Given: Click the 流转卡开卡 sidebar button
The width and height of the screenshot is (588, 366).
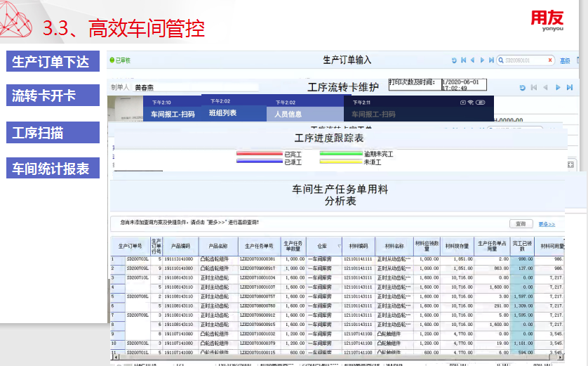Looking at the screenshot, I should coord(53,96).
